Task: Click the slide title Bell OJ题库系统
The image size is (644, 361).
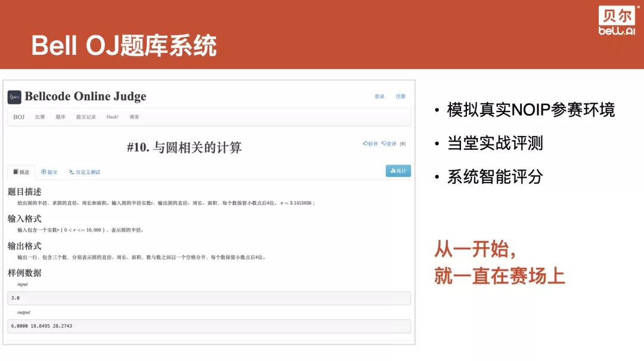Action: point(123,45)
